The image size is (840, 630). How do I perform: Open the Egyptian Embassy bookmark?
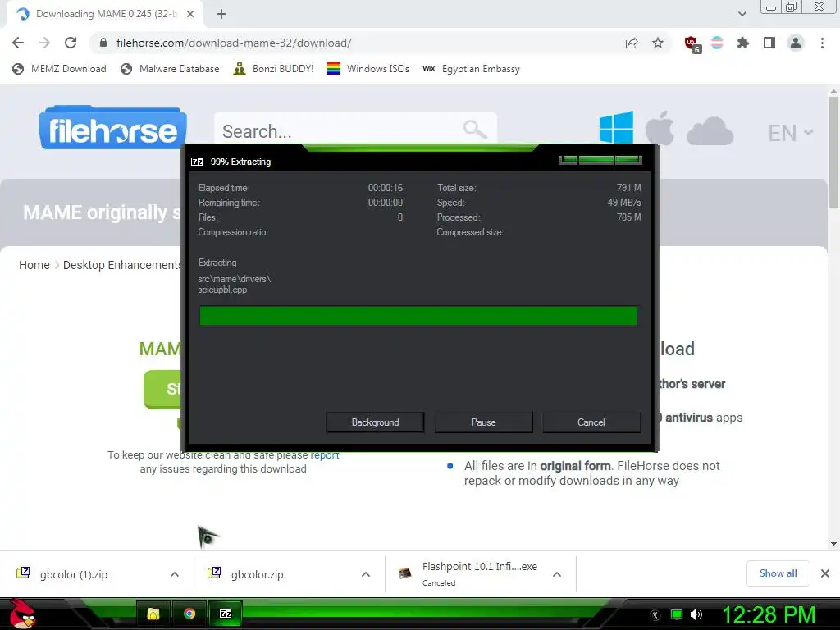[x=472, y=69]
